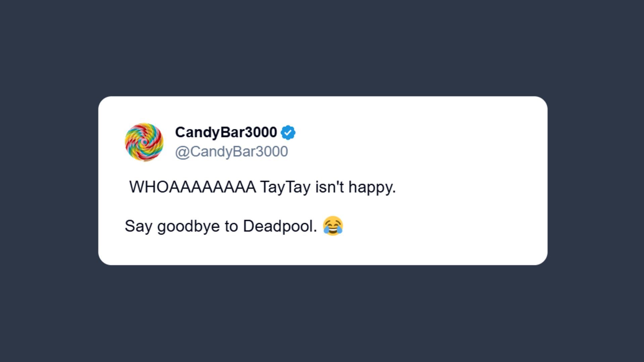This screenshot has height=362, width=644.
Task: Click the word "TayTay" in the tweet
Action: coord(285,187)
